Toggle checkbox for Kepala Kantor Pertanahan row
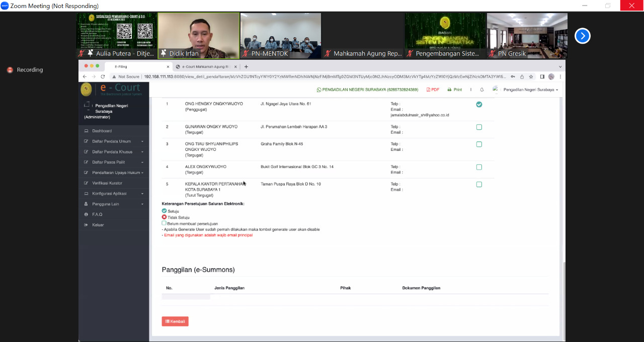Image resolution: width=644 pixels, height=342 pixels. tap(479, 185)
